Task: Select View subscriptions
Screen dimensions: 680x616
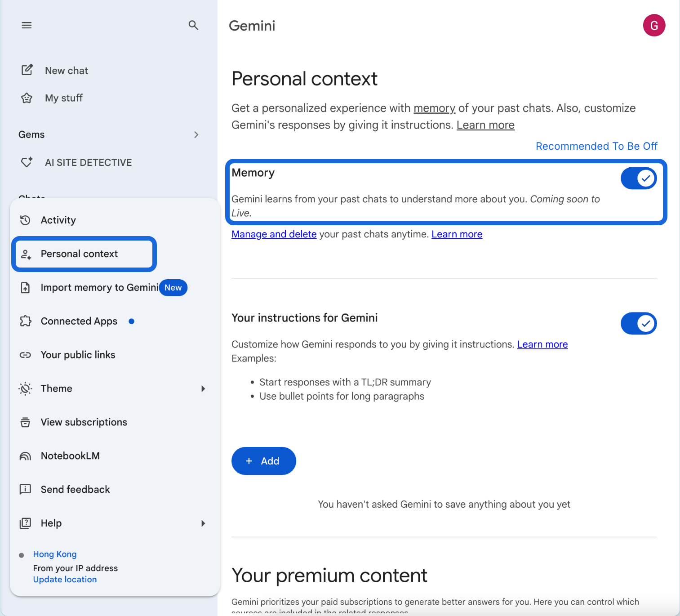Action: tap(84, 422)
